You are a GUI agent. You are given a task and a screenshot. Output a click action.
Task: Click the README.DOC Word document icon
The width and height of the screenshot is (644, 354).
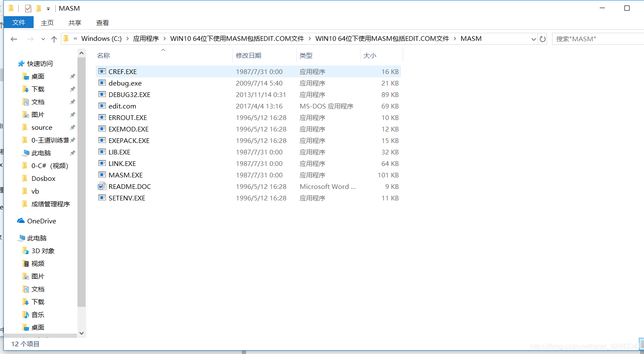click(x=102, y=186)
